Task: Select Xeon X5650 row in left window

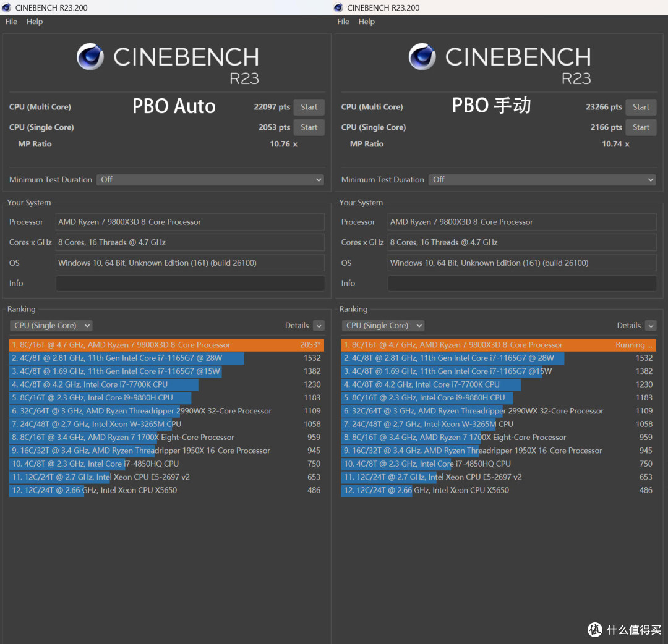Action: [x=166, y=490]
